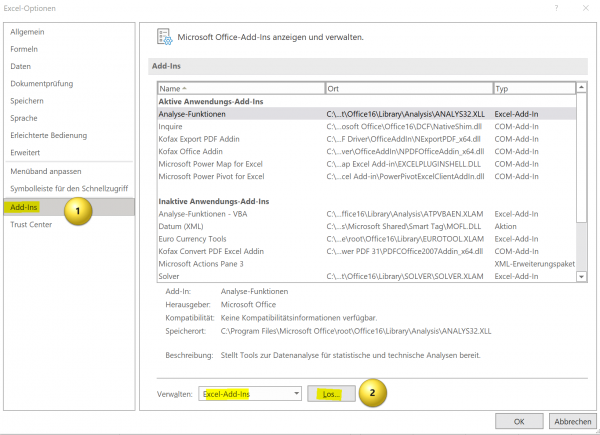Viewport: 600px width, 435px height.
Task: Sort the list by Typ column
Action: pos(535,88)
